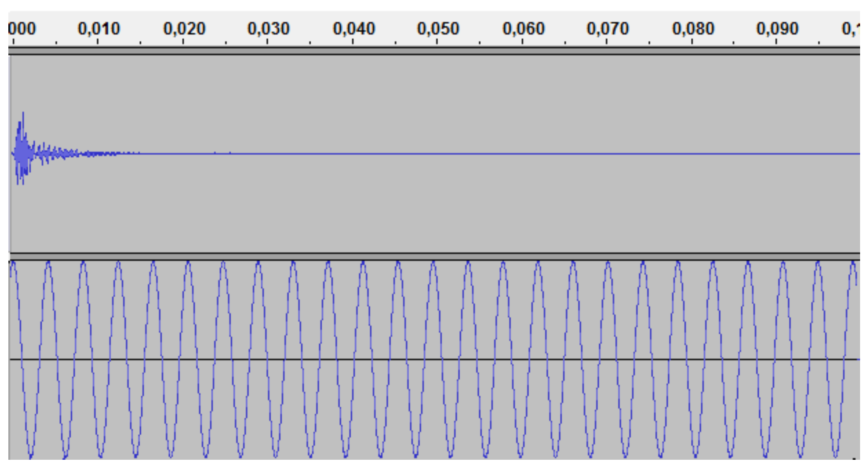Screen dimensions: 868x469
Task: Click the 0,080 ruler mark
Action: tap(693, 29)
